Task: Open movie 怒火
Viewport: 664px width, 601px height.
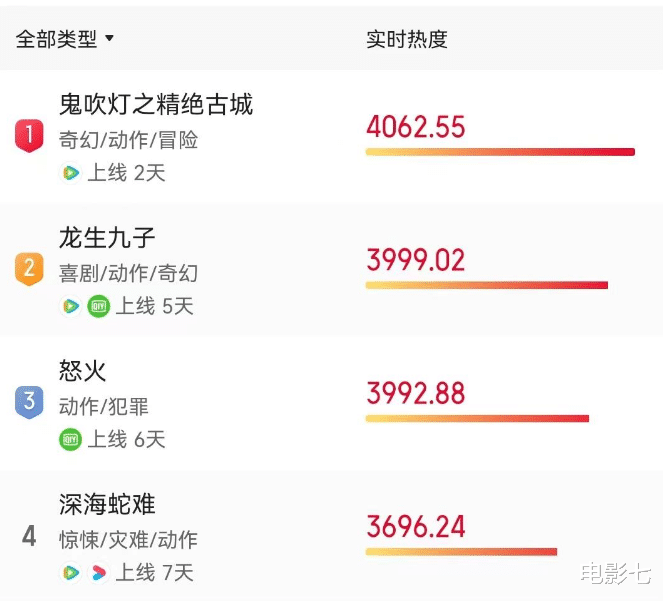Action: [x=83, y=371]
